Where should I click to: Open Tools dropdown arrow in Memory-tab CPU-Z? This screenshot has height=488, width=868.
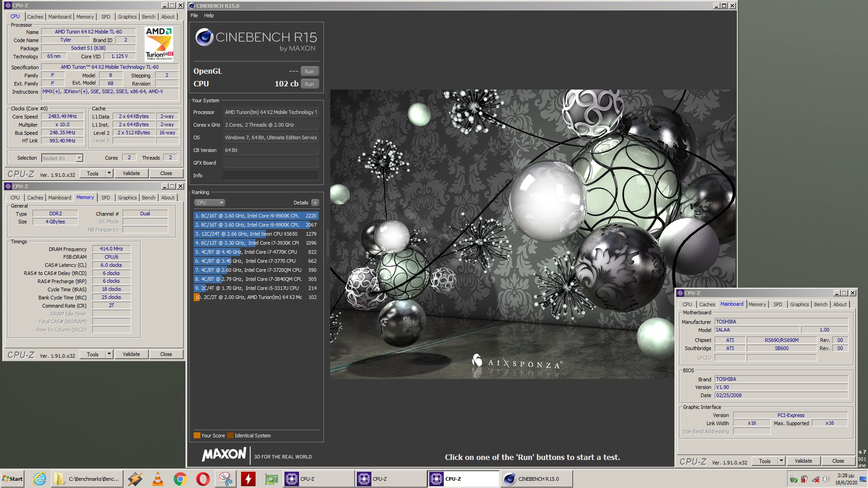109,354
